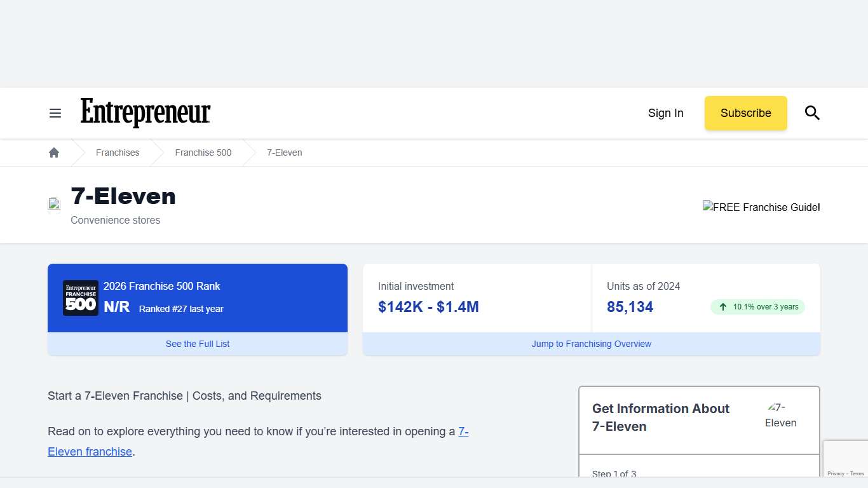Click the 85,134 units figure

coord(630,307)
